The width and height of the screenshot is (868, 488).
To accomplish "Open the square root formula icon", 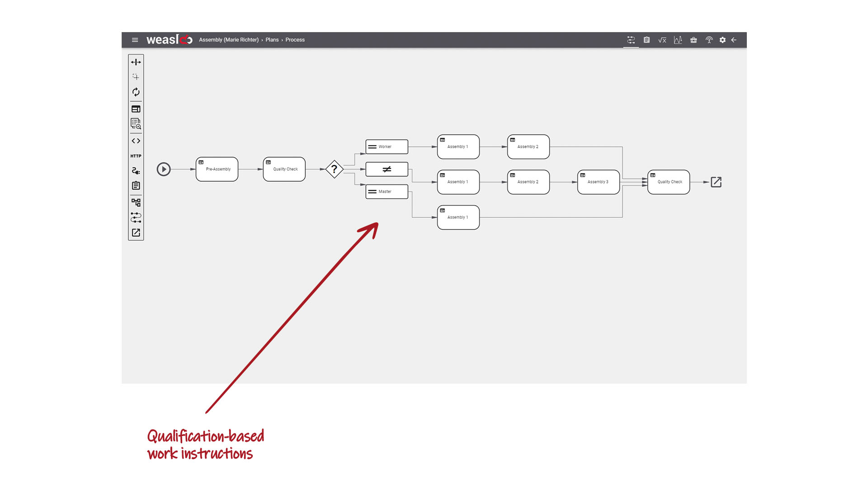I will pos(662,40).
